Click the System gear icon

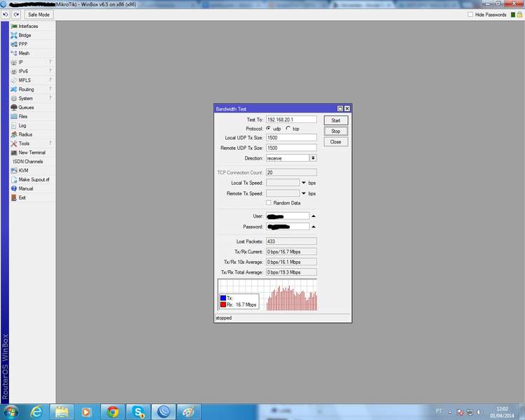click(14, 99)
